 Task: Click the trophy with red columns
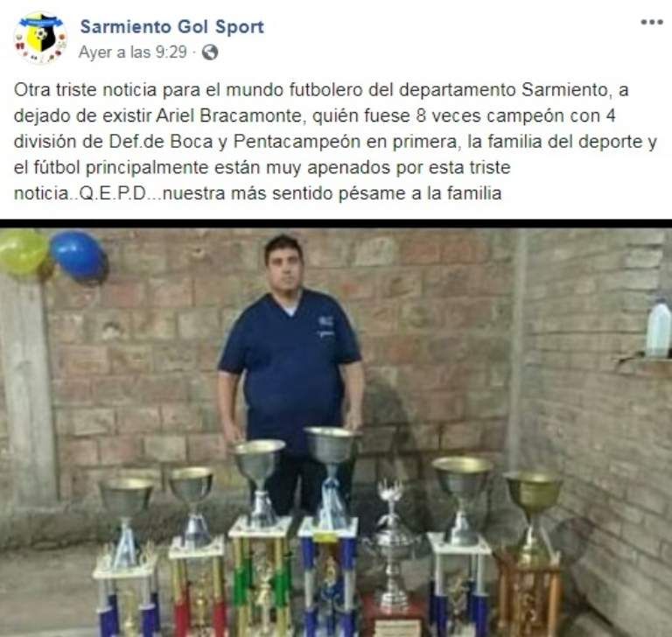pos(195,551)
